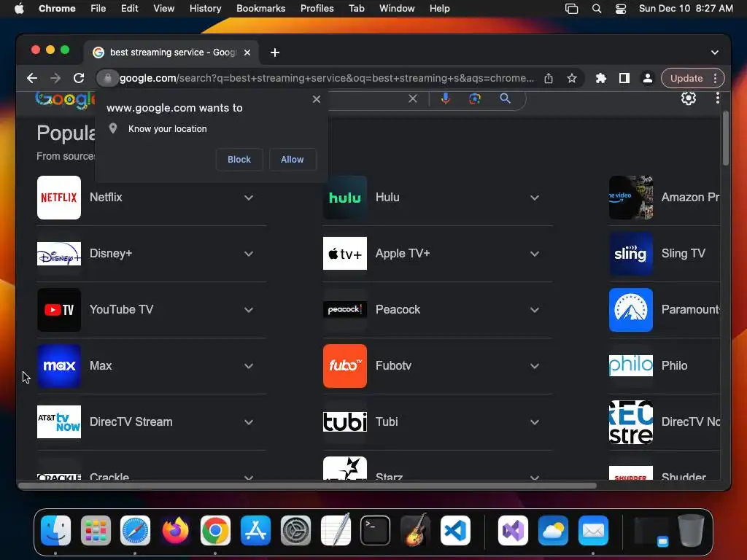Image resolution: width=747 pixels, height=560 pixels.
Task: Block the location permission request
Action: pyautogui.click(x=239, y=160)
